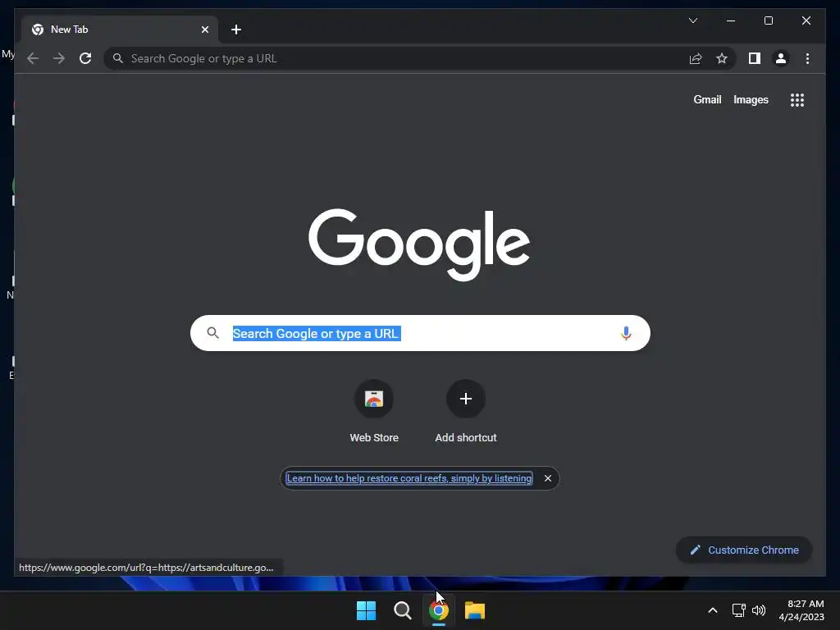Select the New Tab tab

[120, 30]
